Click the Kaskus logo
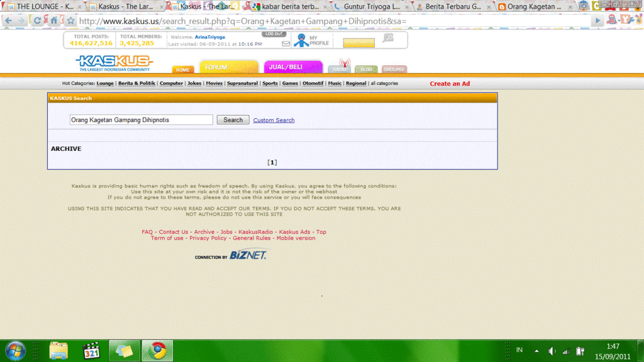The width and height of the screenshot is (644, 362). point(114,62)
